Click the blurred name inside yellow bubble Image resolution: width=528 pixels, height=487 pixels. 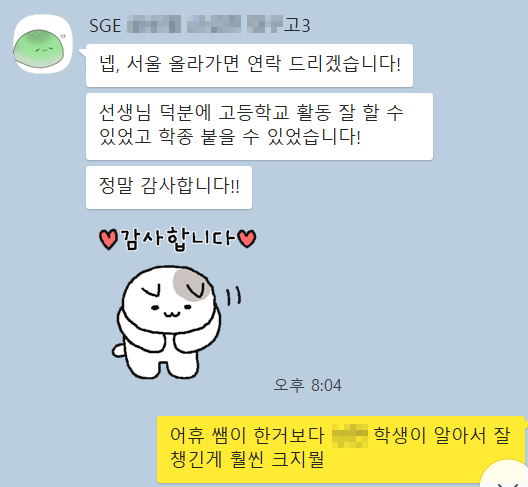(x=350, y=436)
